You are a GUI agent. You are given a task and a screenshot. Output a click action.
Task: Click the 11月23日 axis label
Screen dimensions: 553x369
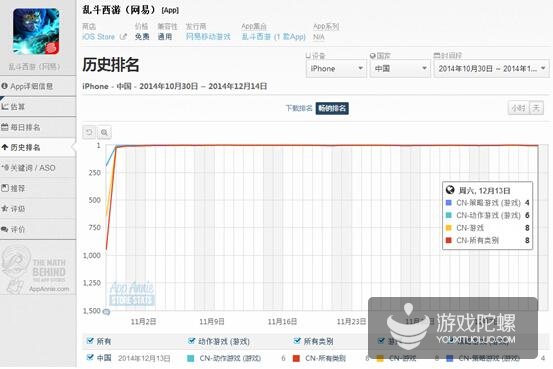coord(351,321)
